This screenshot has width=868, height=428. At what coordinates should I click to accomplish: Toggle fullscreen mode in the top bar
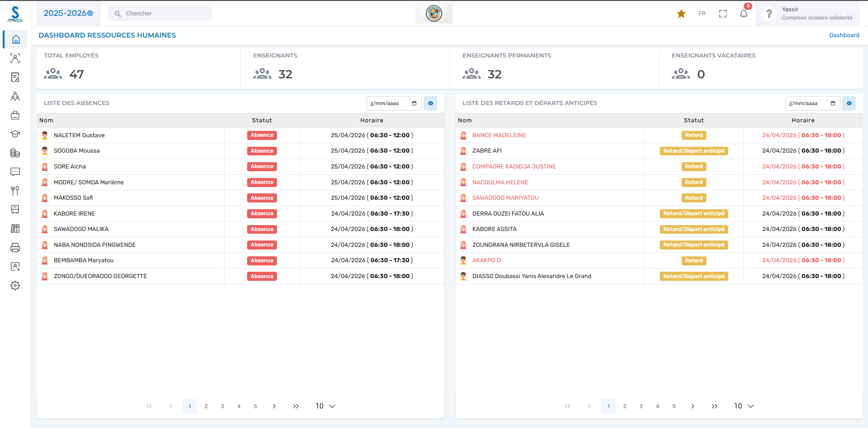(722, 13)
